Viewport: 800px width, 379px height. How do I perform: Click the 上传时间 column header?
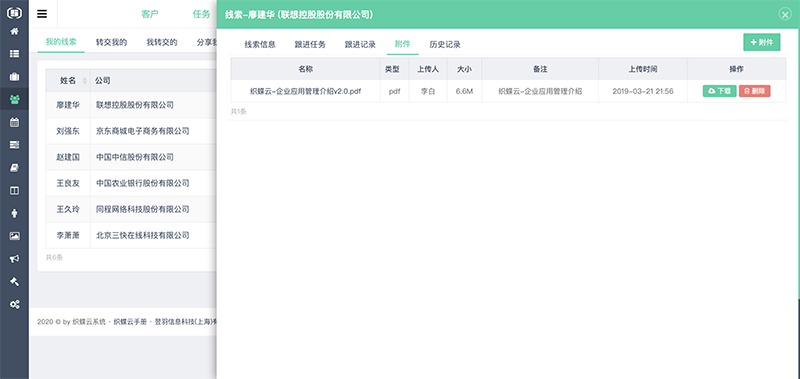tap(643, 69)
